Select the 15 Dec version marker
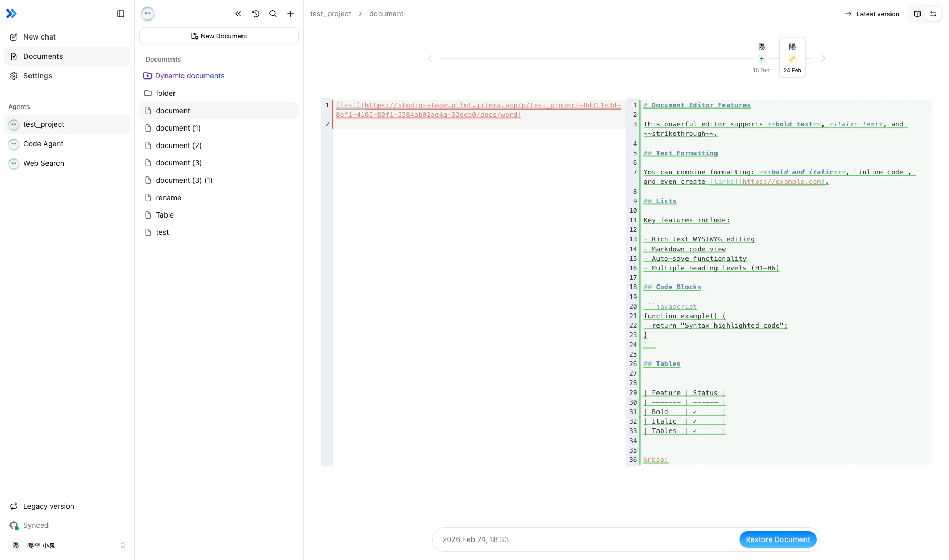 click(x=762, y=58)
